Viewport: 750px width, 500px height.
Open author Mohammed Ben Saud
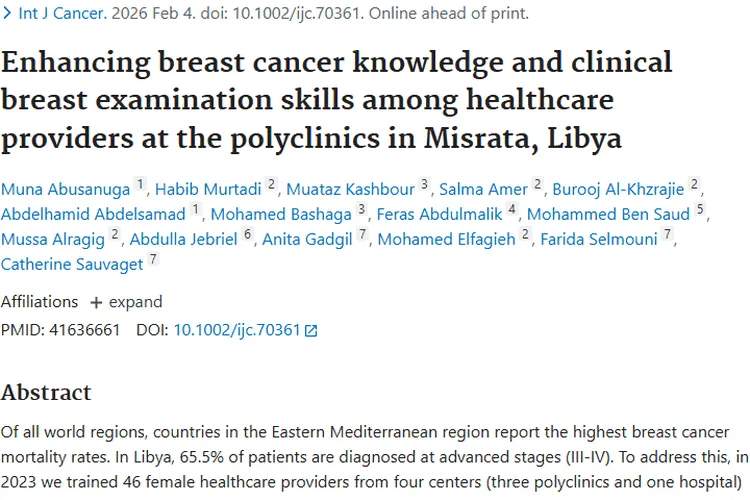[608, 213]
